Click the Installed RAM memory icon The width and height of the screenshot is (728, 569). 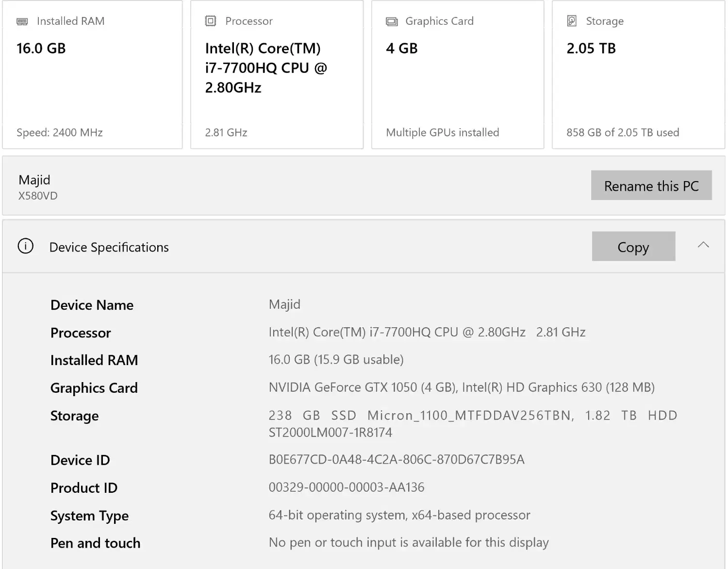(x=22, y=21)
